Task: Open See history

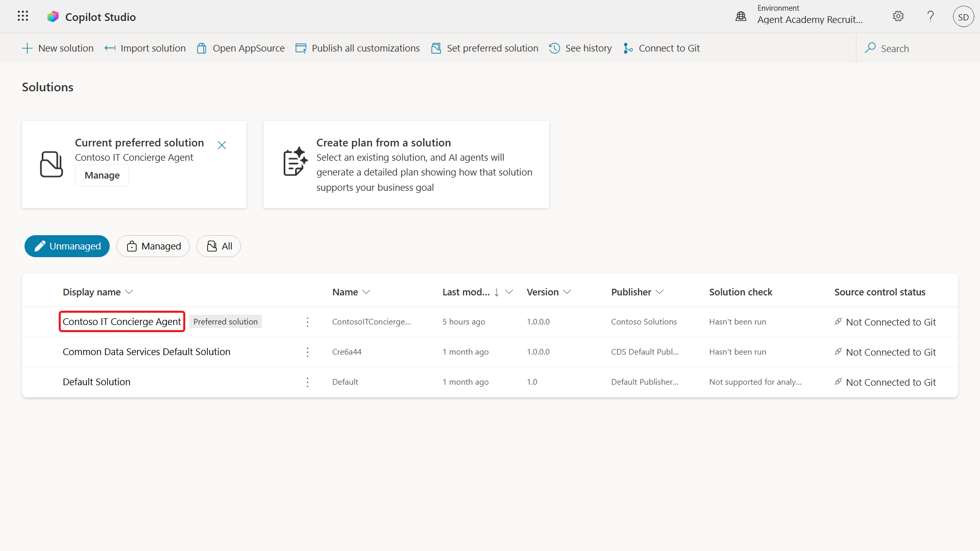Action: [580, 48]
